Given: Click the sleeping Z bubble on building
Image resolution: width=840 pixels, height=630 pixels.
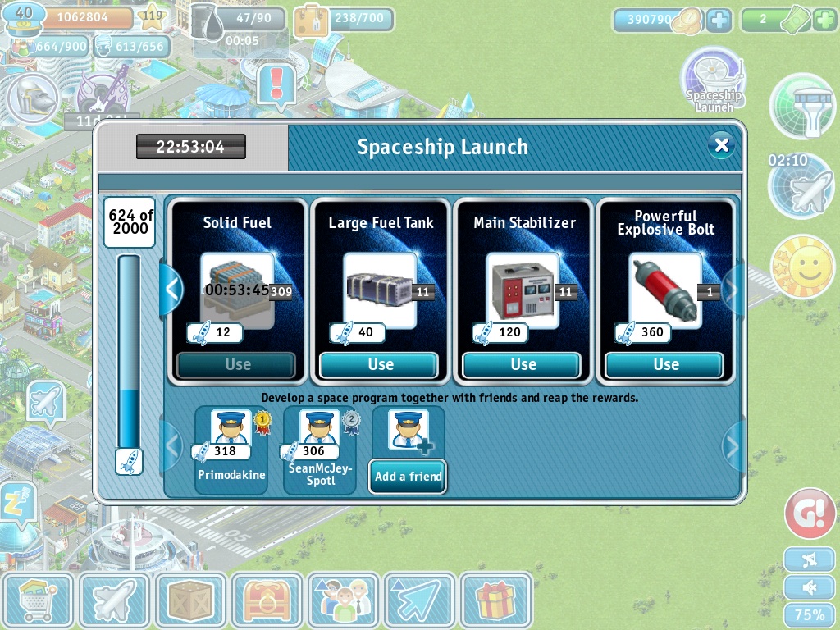Looking at the screenshot, I should pos(17,504).
